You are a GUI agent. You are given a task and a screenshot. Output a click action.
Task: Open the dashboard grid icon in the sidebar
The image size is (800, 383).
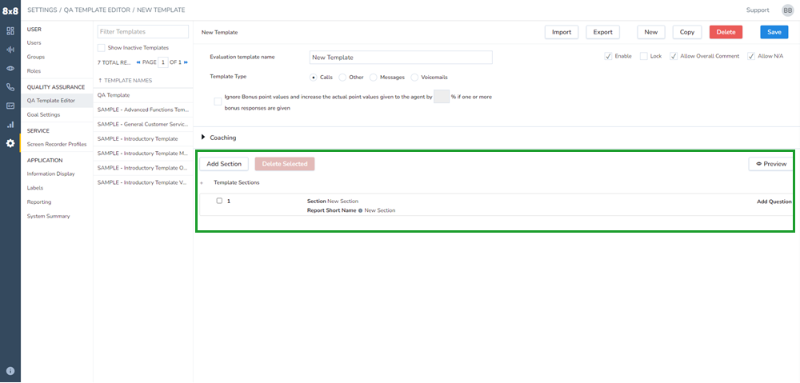click(x=10, y=31)
